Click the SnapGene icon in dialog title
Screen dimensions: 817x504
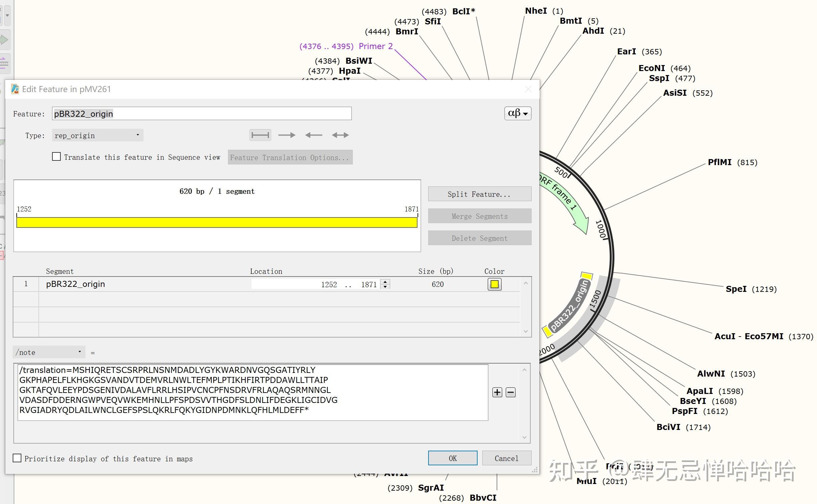pyautogui.click(x=15, y=89)
